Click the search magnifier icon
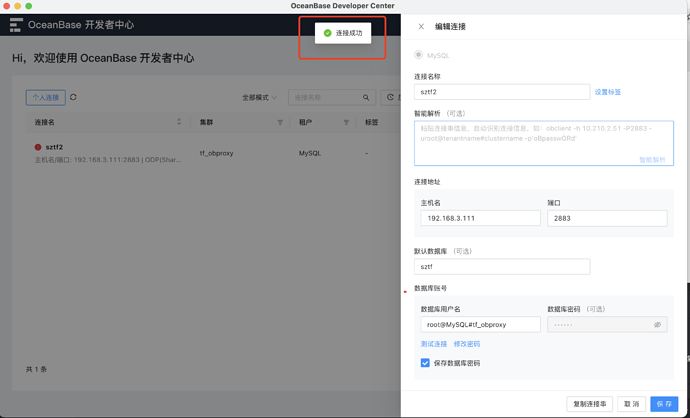The image size is (690, 418). [366, 98]
